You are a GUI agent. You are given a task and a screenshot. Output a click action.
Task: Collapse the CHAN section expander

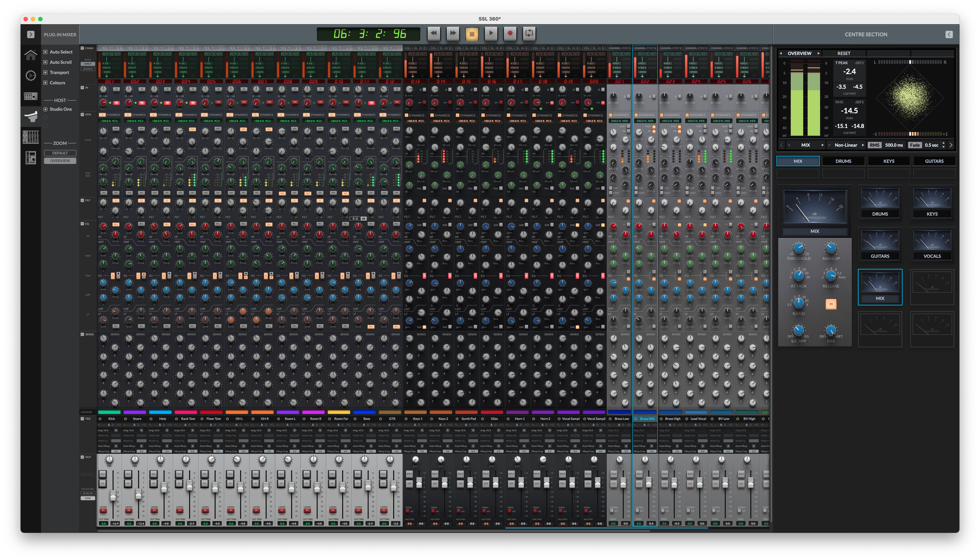point(82,48)
